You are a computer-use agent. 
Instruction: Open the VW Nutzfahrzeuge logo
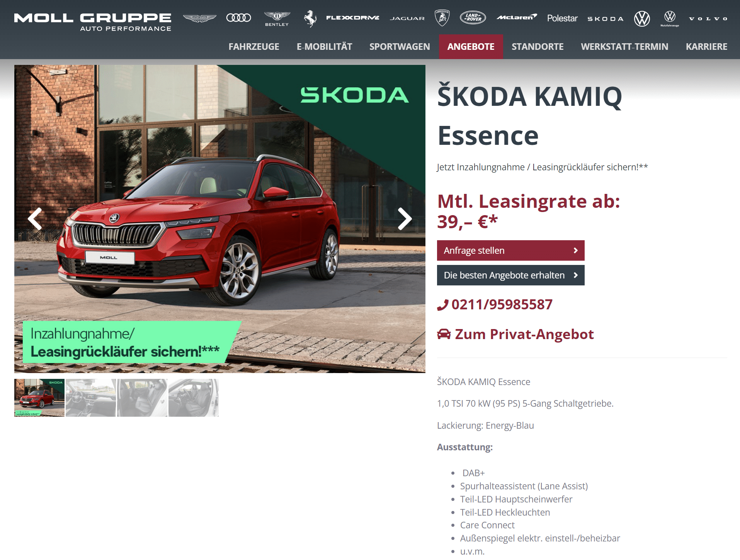(670, 19)
